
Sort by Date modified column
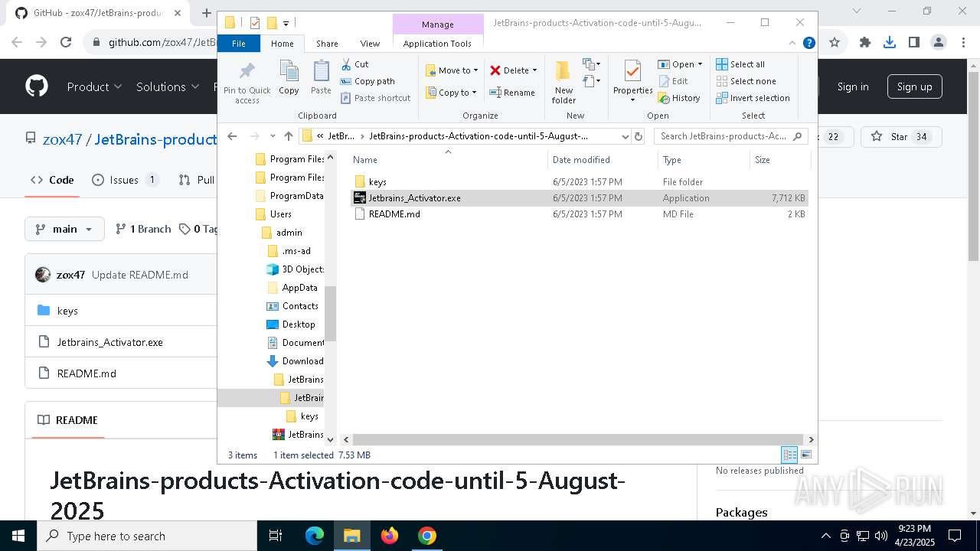pyautogui.click(x=603, y=160)
